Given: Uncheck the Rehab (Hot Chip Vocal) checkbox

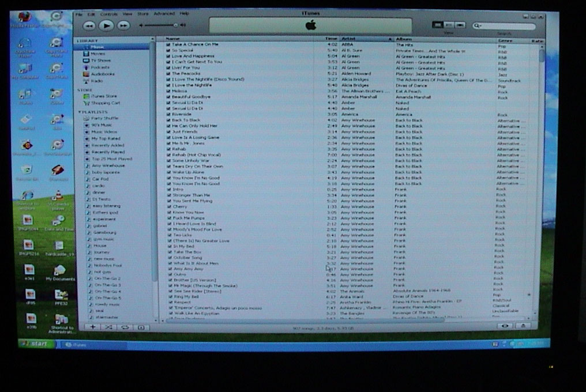Looking at the screenshot, I should click(169, 154).
